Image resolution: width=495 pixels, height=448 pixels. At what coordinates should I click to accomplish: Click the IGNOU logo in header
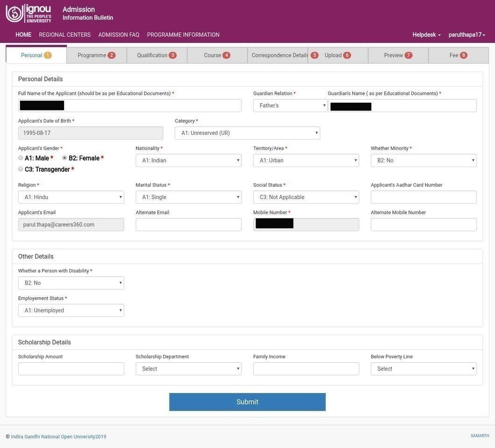click(28, 14)
